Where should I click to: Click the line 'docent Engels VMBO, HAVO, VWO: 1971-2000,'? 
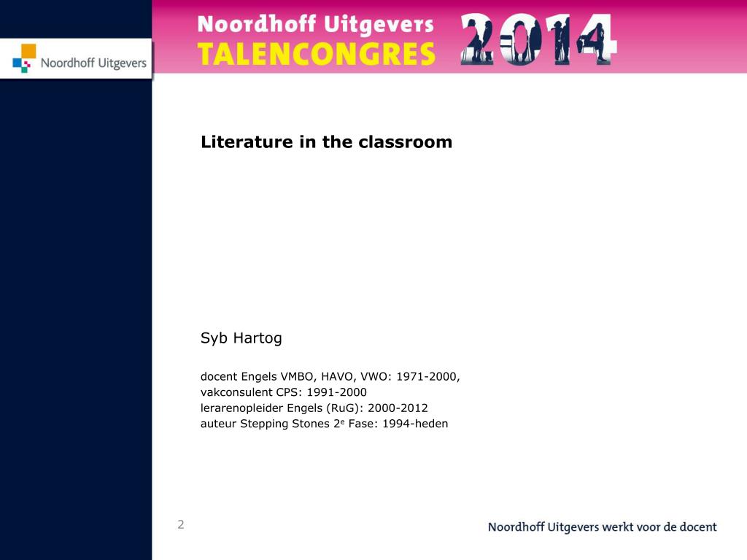coord(330,377)
